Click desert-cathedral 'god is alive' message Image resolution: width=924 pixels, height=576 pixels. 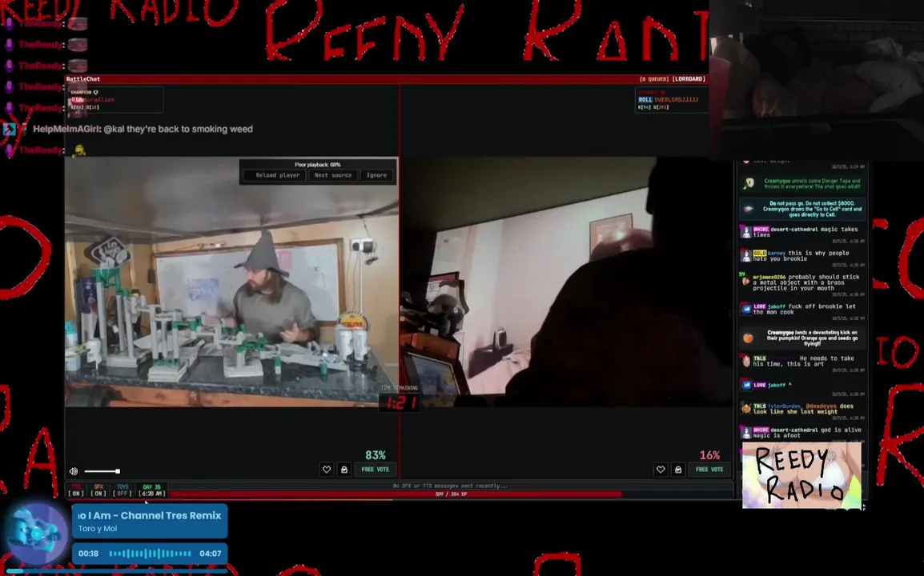pyautogui.click(x=801, y=432)
